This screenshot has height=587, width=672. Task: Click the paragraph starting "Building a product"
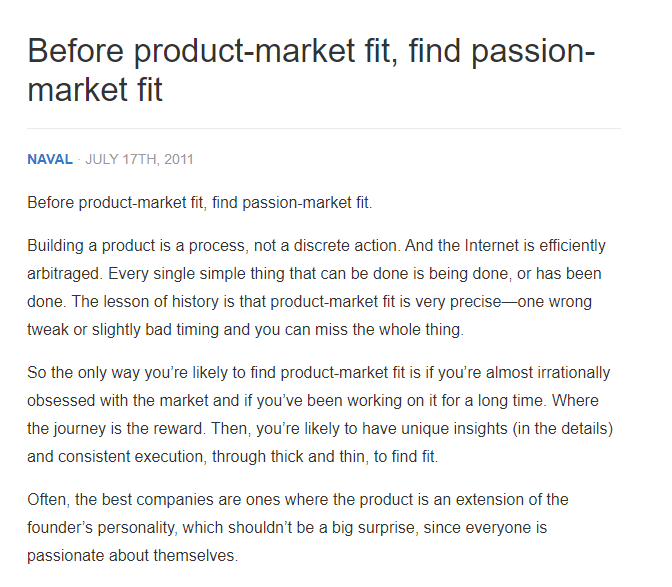(x=316, y=286)
